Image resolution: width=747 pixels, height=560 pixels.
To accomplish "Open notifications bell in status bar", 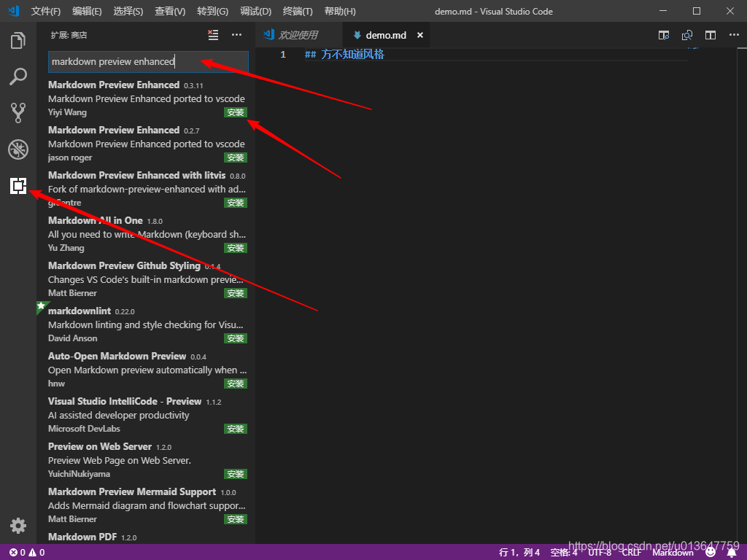I will click(x=732, y=553).
